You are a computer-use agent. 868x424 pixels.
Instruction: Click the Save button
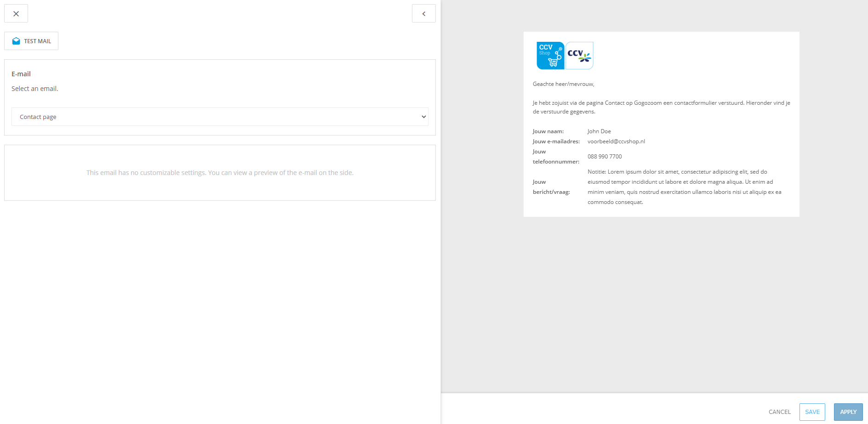coord(812,412)
